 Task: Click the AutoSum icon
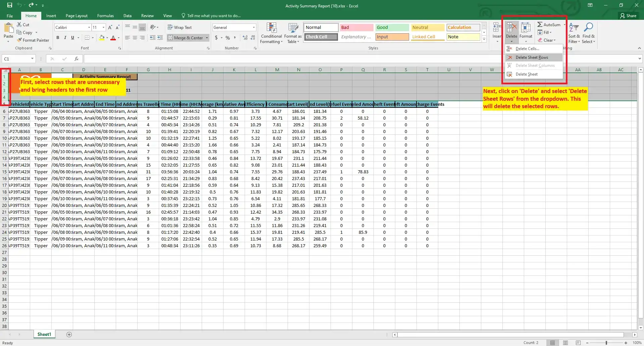tap(540, 24)
